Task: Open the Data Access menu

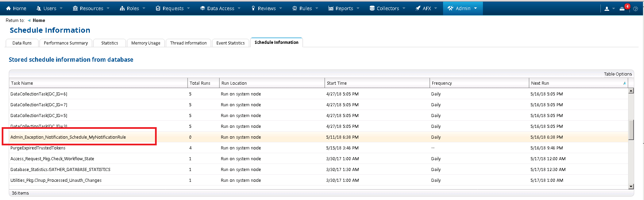Action: coord(220,8)
